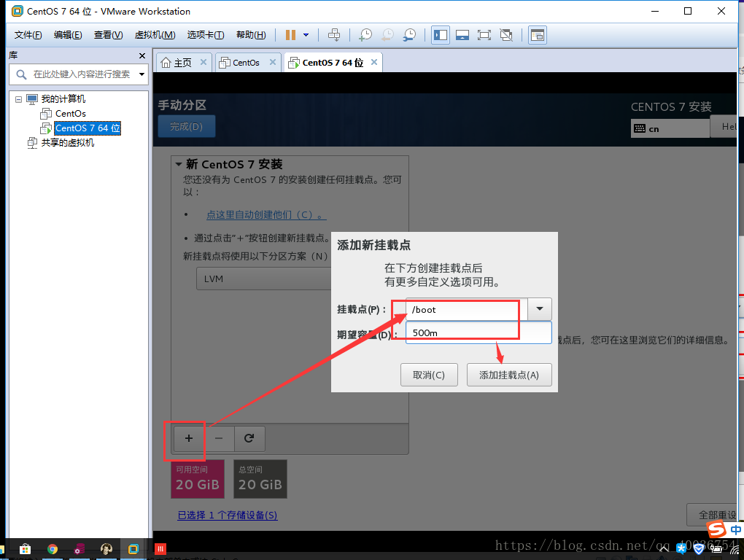Select 我的计算机 in the library tree
The width and height of the screenshot is (744, 560).
point(63,99)
